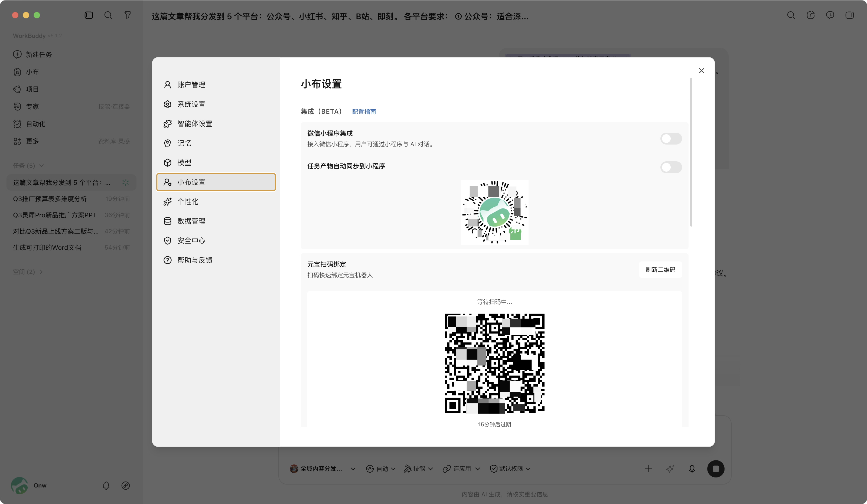Click the 项目 icon in the sidebar

tap(17, 89)
